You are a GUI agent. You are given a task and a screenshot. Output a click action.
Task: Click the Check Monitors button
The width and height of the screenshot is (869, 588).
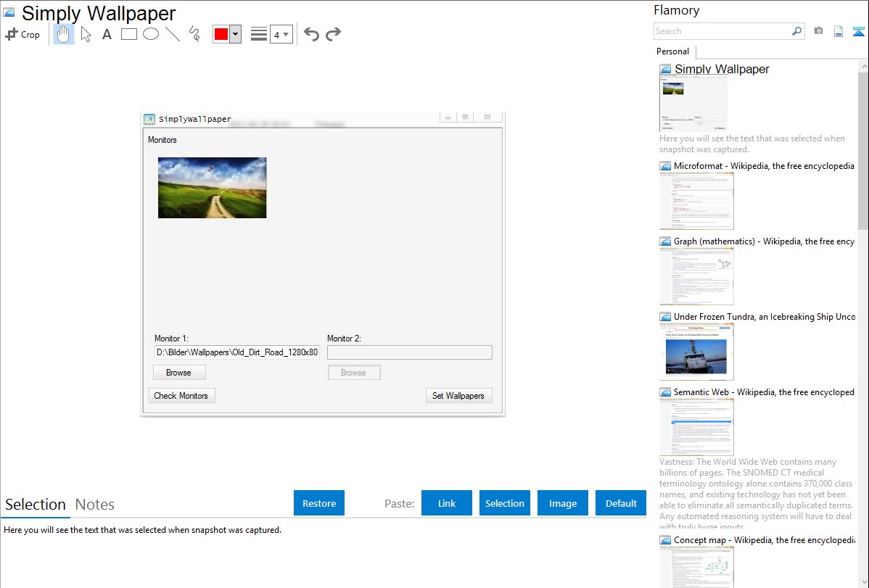click(181, 396)
